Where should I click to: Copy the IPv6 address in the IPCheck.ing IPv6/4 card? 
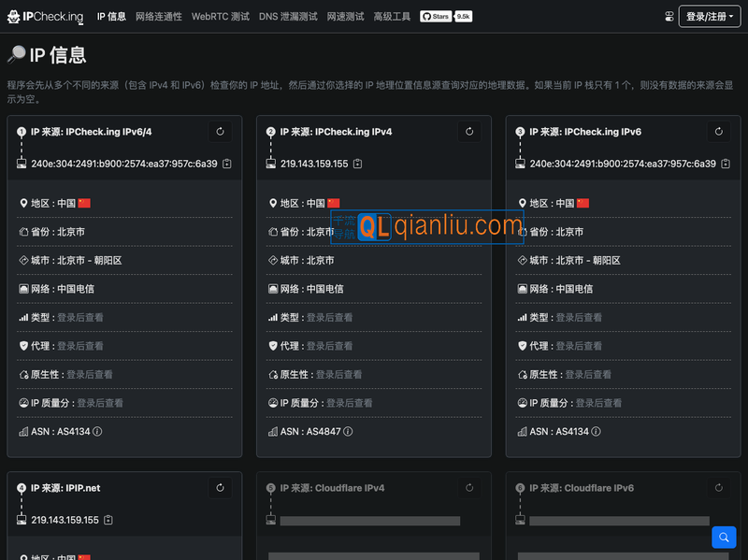[227, 165]
